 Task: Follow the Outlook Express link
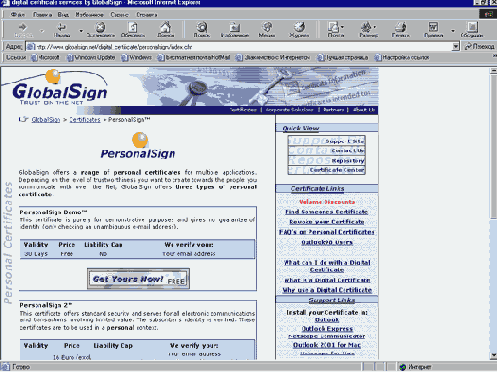(327, 329)
